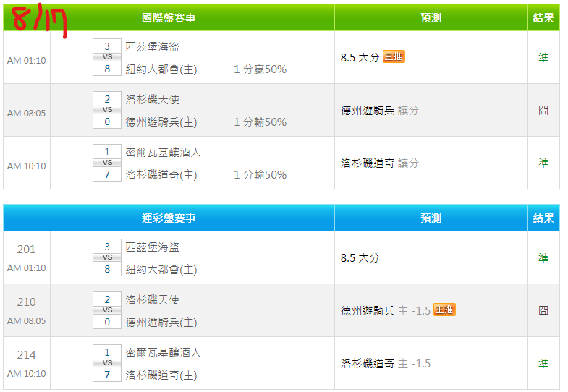Click the 結果 header in the blue table
This screenshot has width=568, height=392.
click(543, 218)
